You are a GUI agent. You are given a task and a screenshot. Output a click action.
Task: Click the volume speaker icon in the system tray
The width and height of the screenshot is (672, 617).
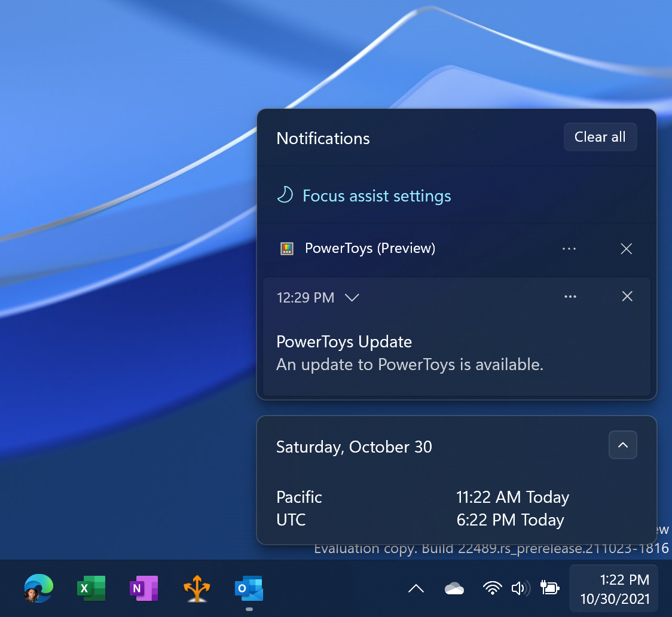coord(521,588)
